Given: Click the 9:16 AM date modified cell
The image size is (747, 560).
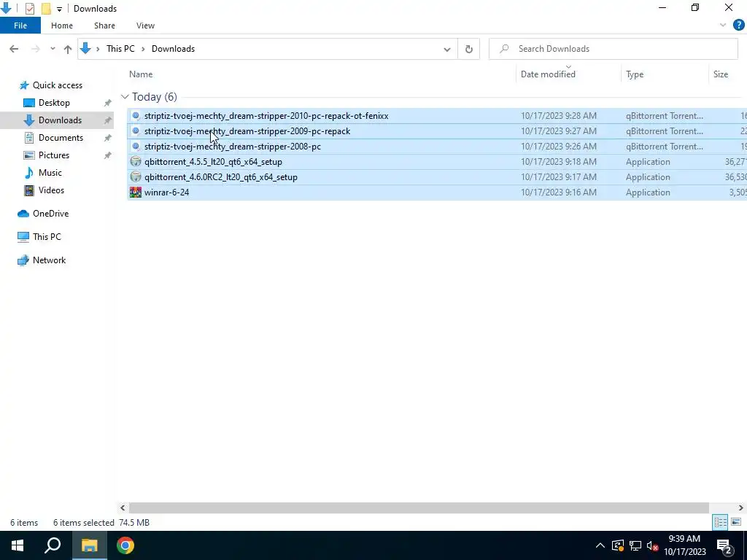Looking at the screenshot, I should (x=558, y=192).
